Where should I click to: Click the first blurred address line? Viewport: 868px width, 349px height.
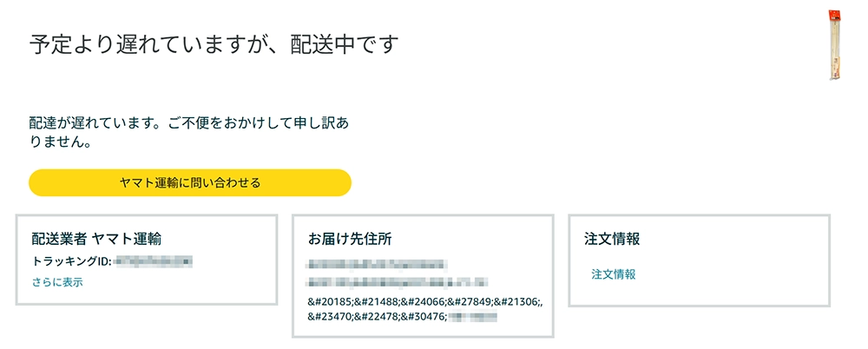click(x=375, y=262)
